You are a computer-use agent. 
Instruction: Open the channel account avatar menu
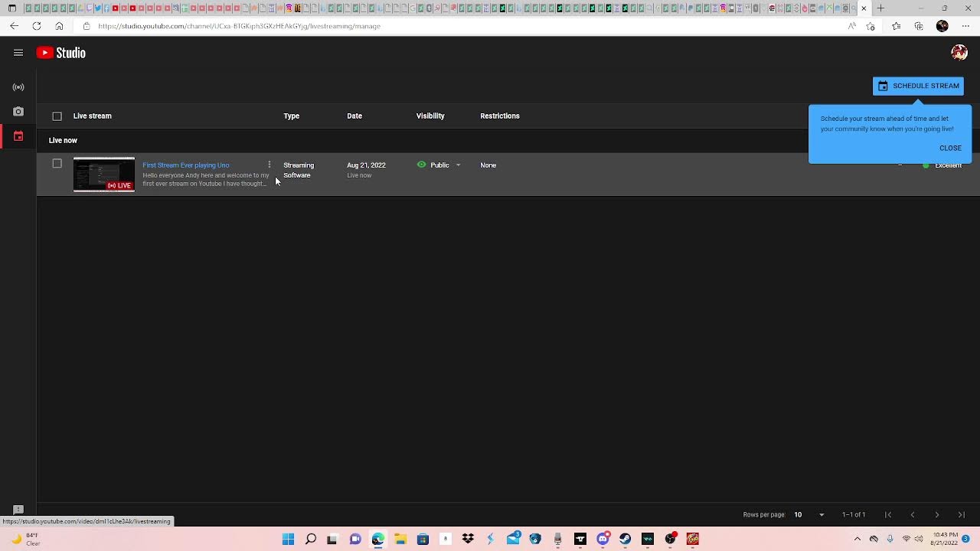[x=959, y=53]
